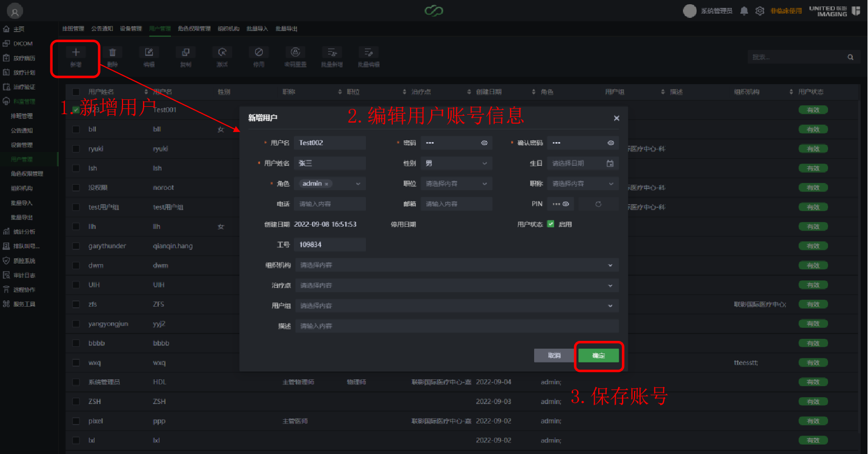868x454 pixels.
Task: Open 审计日志 in the left sidebar
Action: [x=24, y=275]
